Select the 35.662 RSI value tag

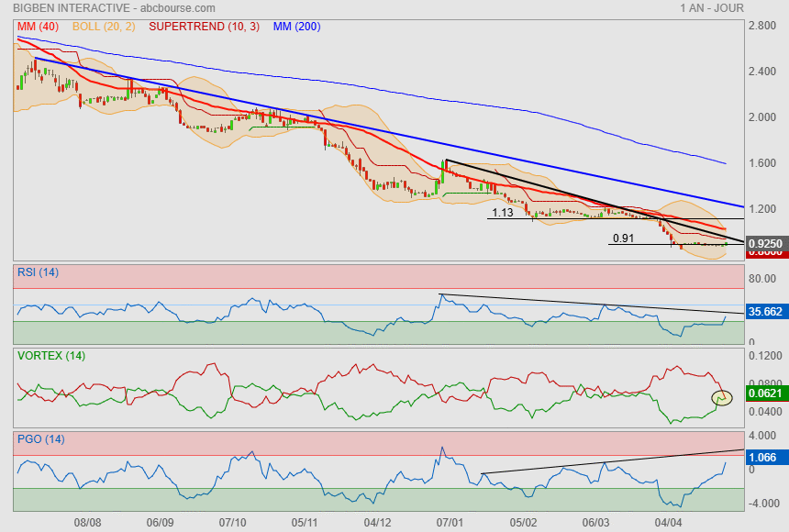point(765,312)
